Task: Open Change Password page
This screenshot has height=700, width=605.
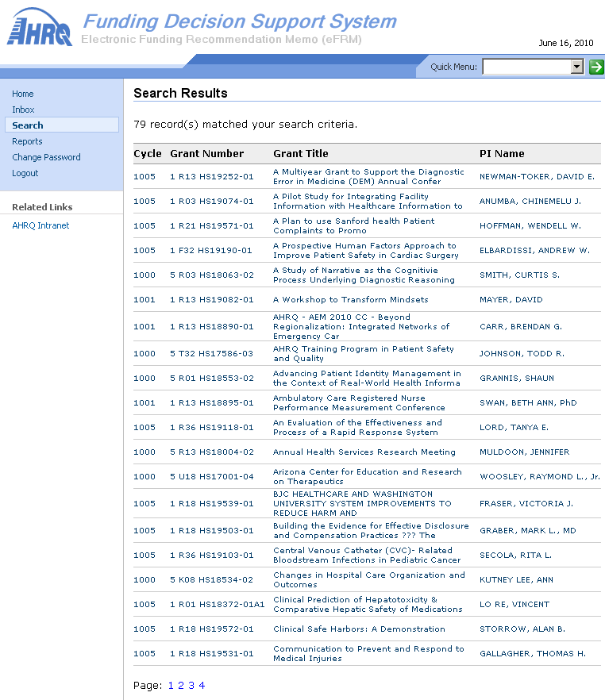Action: [x=46, y=157]
